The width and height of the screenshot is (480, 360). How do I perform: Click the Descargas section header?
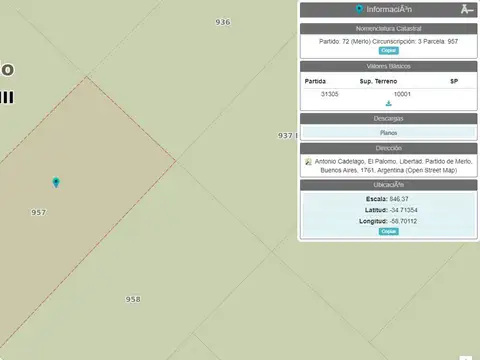pyautogui.click(x=389, y=119)
